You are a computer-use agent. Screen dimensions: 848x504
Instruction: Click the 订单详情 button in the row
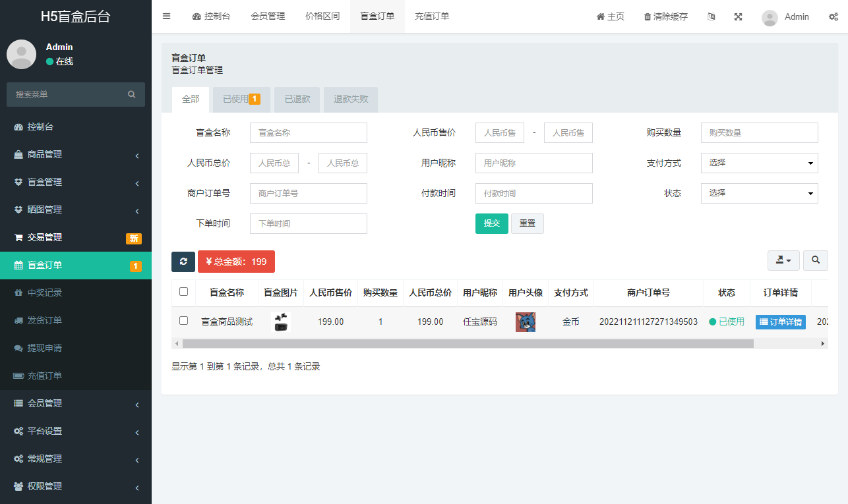point(780,322)
